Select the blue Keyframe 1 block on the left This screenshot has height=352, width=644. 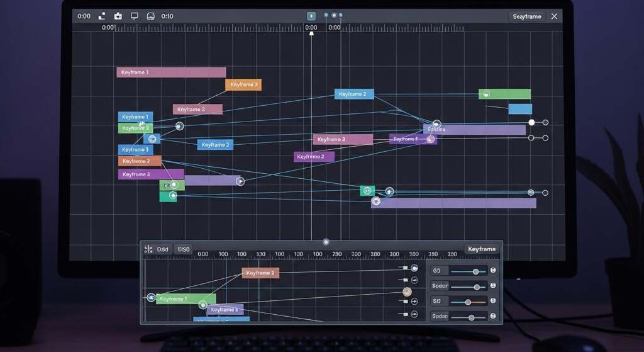click(x=136, y=116)
